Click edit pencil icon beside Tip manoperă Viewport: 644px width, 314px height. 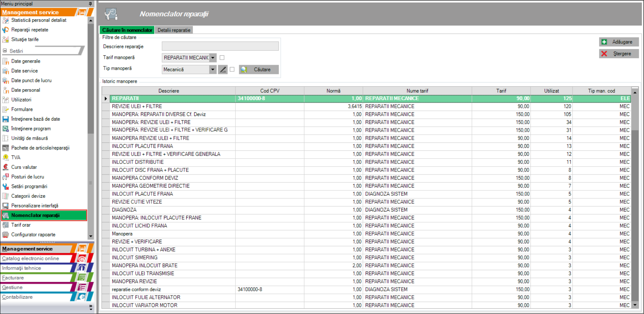coord(223,69)
